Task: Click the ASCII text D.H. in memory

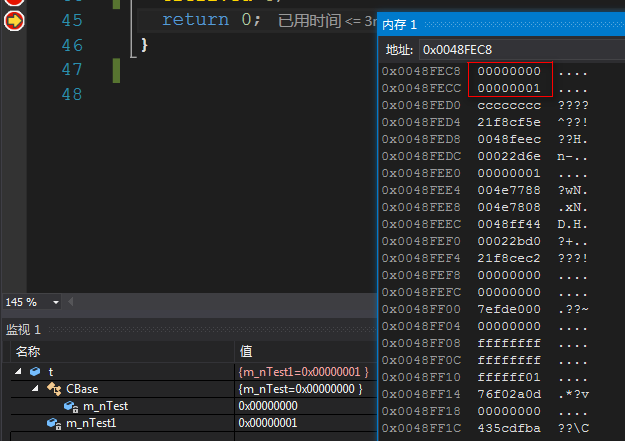Action: [x=572, y=224]
